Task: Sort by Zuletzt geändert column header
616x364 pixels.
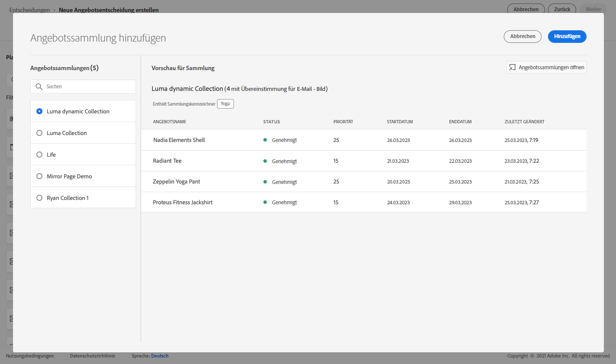Action: click(524, 122)
